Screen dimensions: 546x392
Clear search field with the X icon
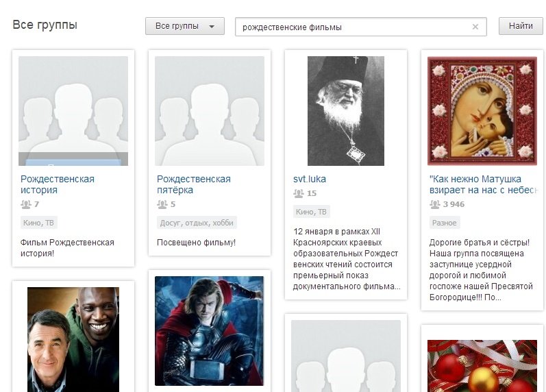pos(475,27)
